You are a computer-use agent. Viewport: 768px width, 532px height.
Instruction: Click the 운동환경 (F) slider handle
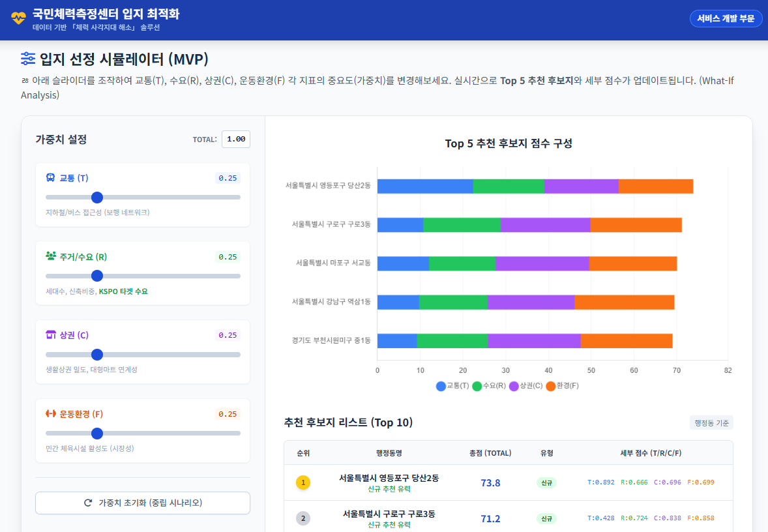click(x=97, y=434)
